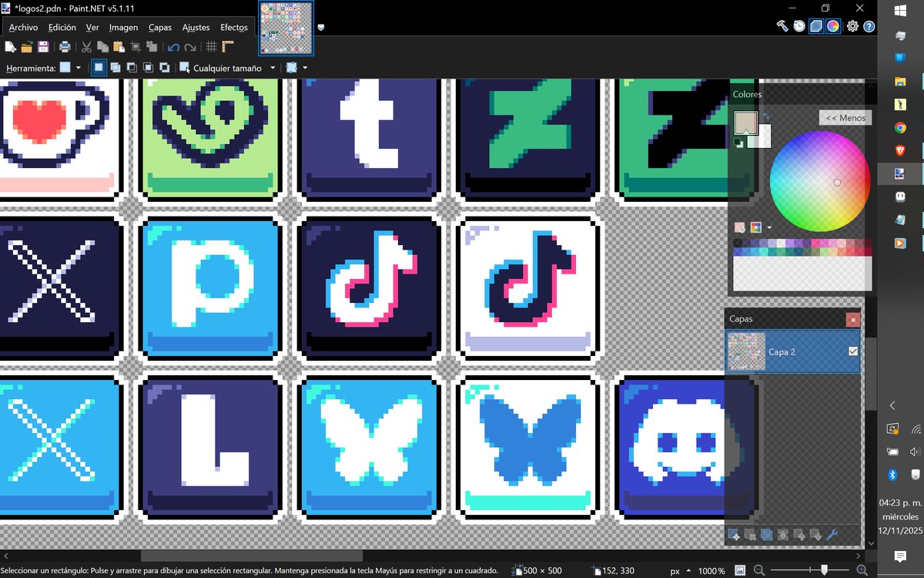The height and width of the screenshot is (578, 924).
Task: Undo the last action
Action: coord(173,47)
